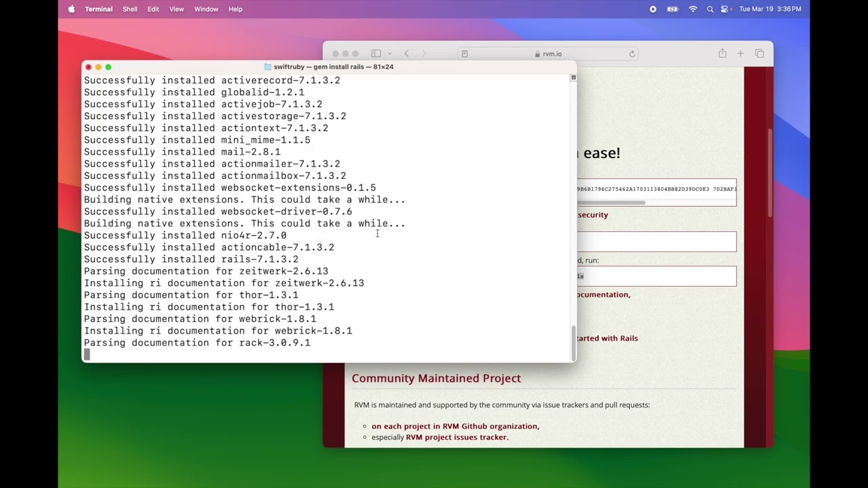868x488 pixels.
Task: Open the Shell menu
Action: [130, 9]
